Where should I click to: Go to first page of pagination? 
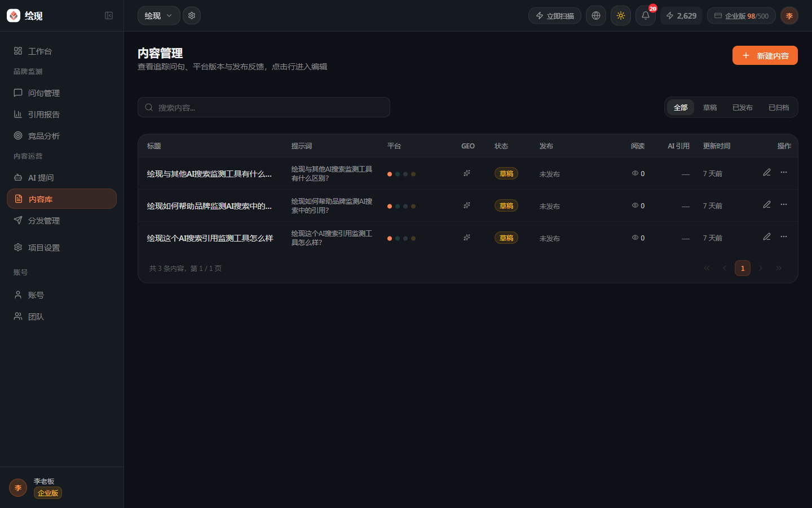point(707,268)
